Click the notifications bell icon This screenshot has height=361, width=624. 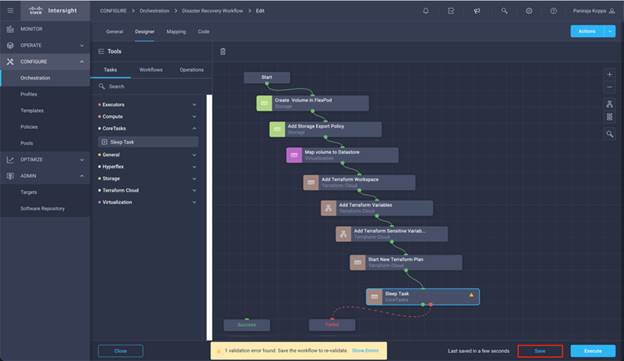point(426,11)
